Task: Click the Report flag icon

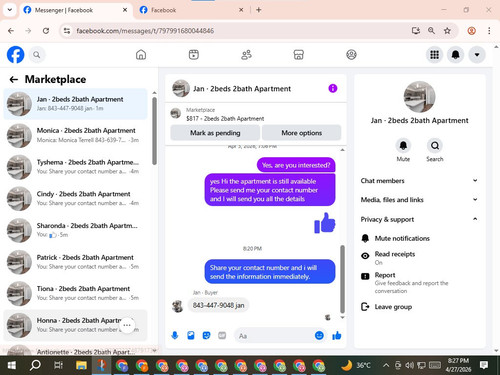Action: point(365,276)
